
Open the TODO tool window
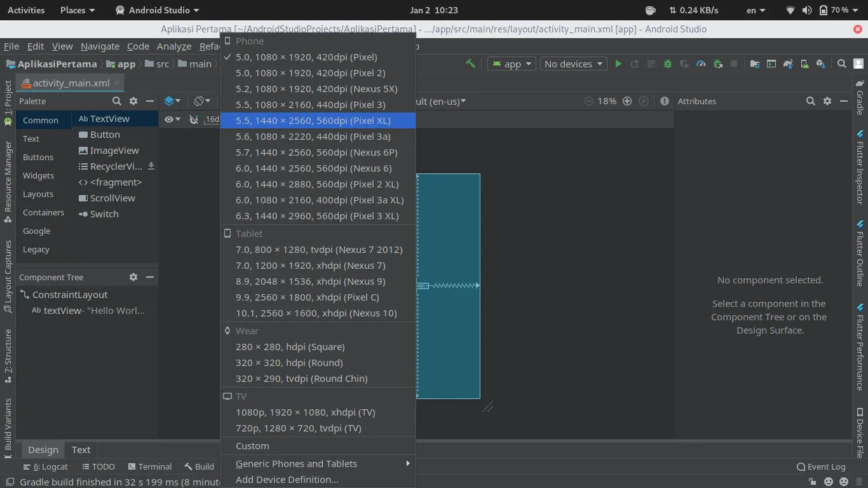(98, 466)
